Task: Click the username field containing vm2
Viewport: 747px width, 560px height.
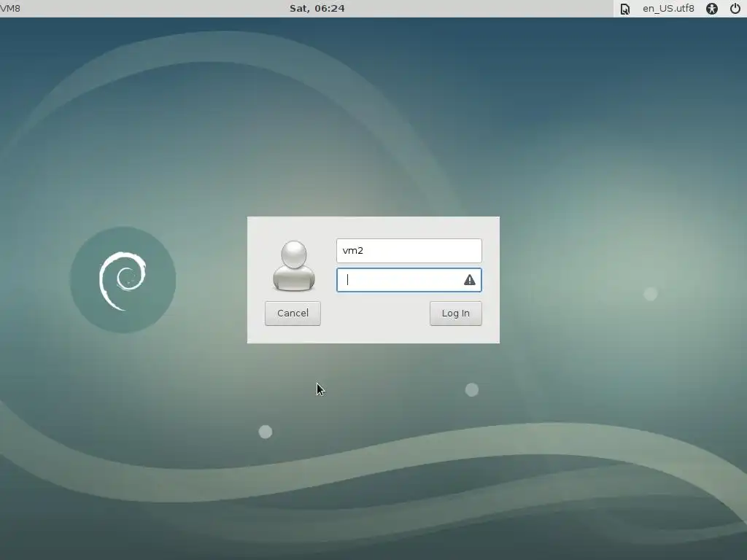Action: 409,251
